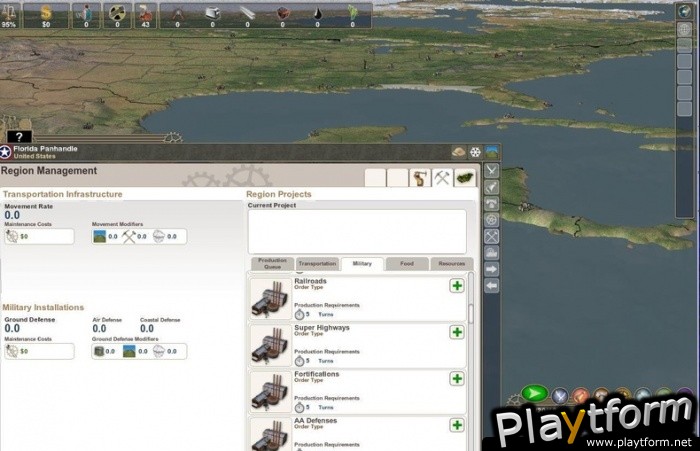Screen dimensions: 700x451
Task: Select the telephone sidebar button
Action: pos(492,203)
